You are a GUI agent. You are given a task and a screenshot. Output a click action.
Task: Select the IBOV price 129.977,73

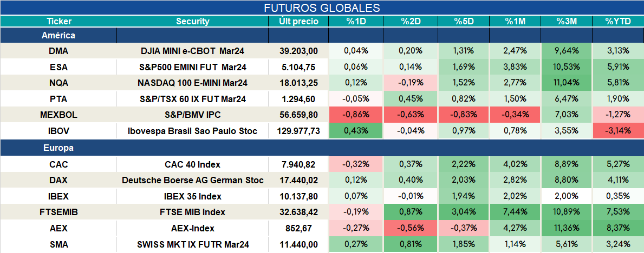click(298, 131)
